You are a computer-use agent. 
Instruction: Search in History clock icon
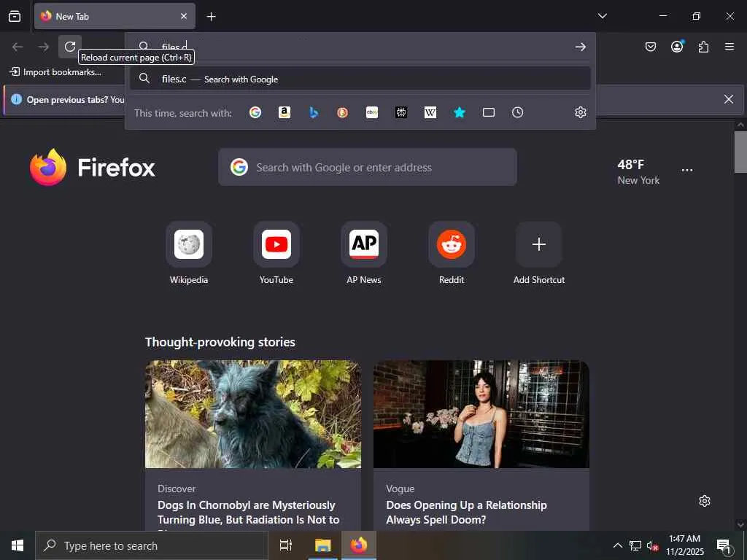coord(517,112)
